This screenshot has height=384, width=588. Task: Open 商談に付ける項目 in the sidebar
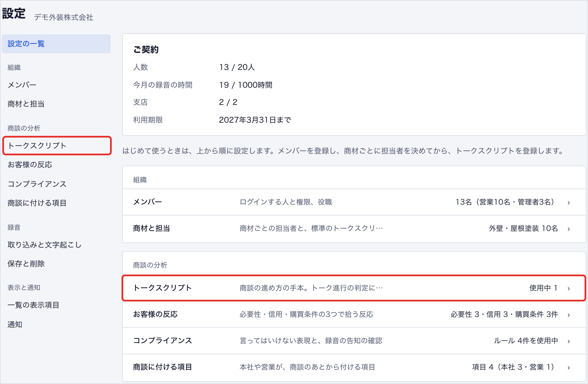click(56, 203)
